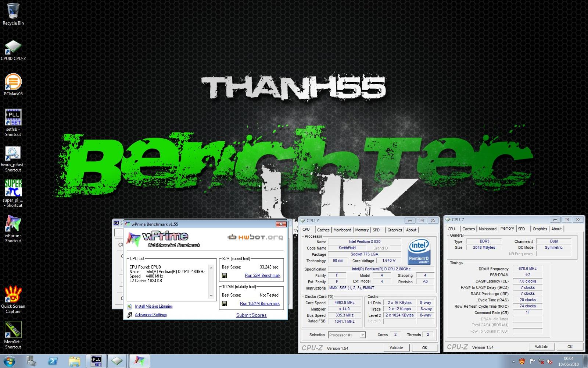Select the MemSet shortcut icon

(x=13, y=335)
